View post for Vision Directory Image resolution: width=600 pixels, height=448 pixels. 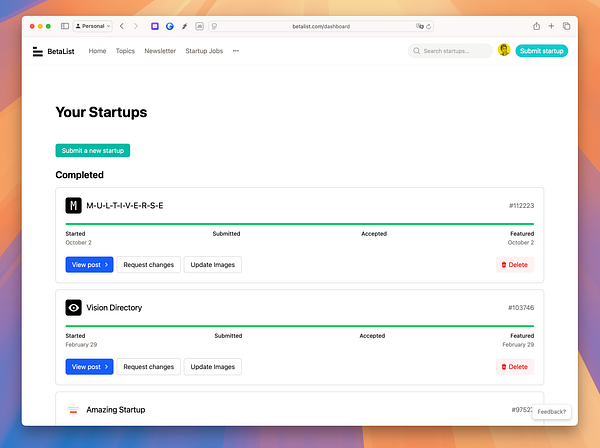pos(90,367)
